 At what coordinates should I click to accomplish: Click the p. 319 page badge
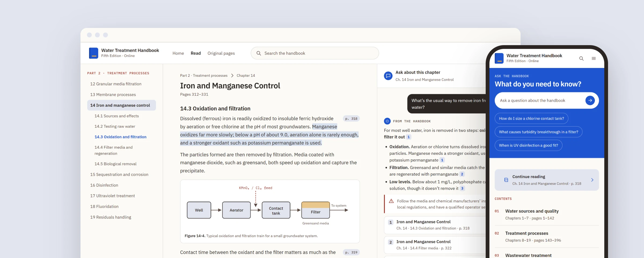(351, 252)
